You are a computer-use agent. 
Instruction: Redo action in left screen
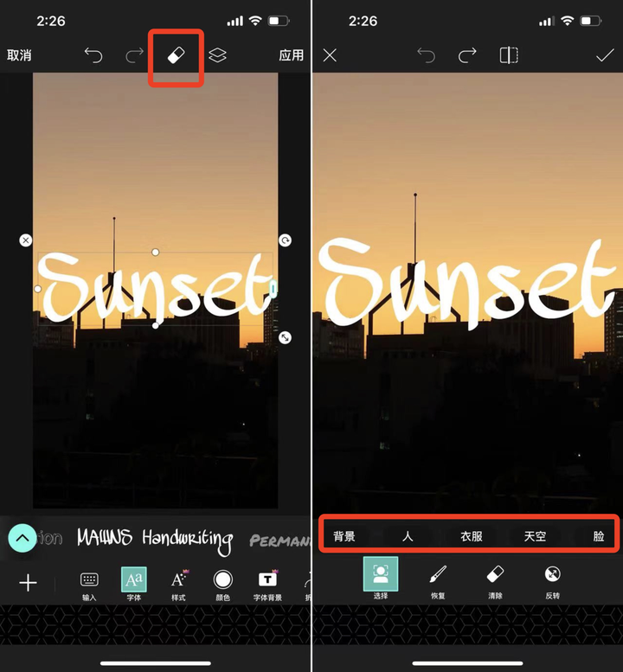(134, 55)
